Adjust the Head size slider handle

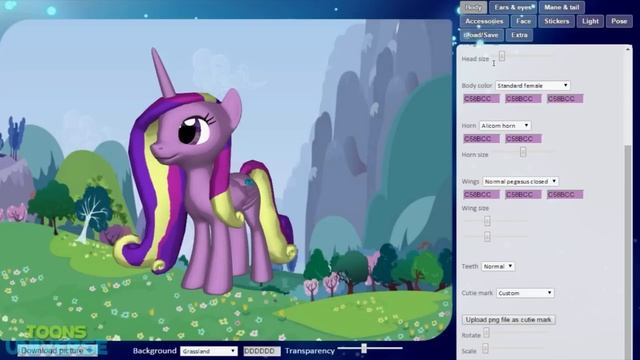point(502,56)
